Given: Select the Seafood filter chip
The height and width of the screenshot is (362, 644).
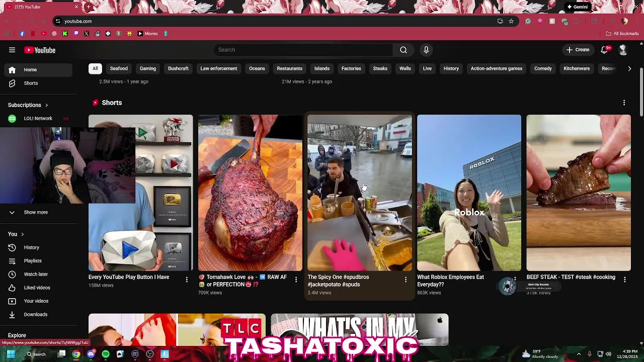Looking at the screenshot, I should coord(119,68).
